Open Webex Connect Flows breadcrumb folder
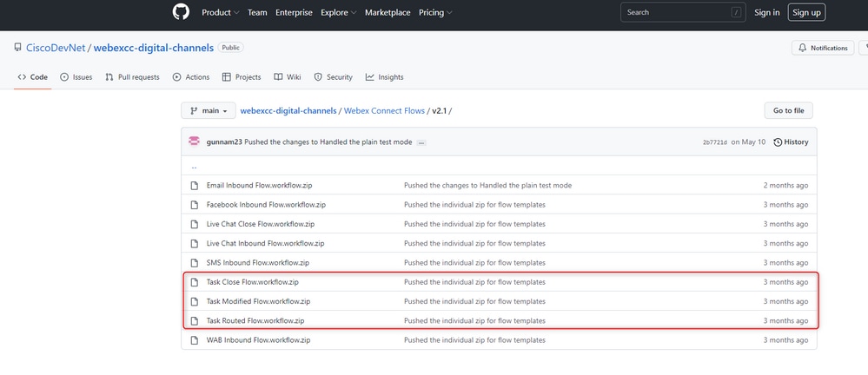The image size is (868, 375). [384, 110]
